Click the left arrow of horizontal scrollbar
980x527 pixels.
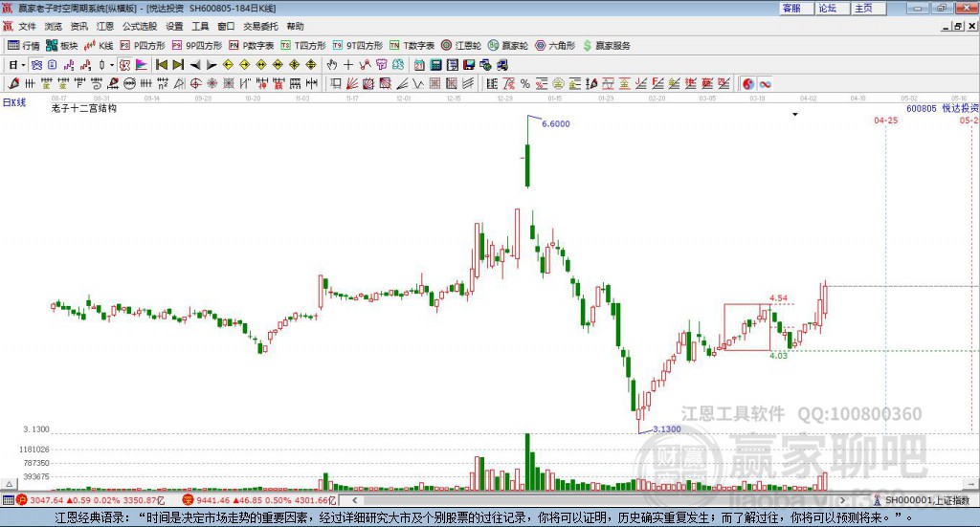pyautogui.click(x=354, y=500)
